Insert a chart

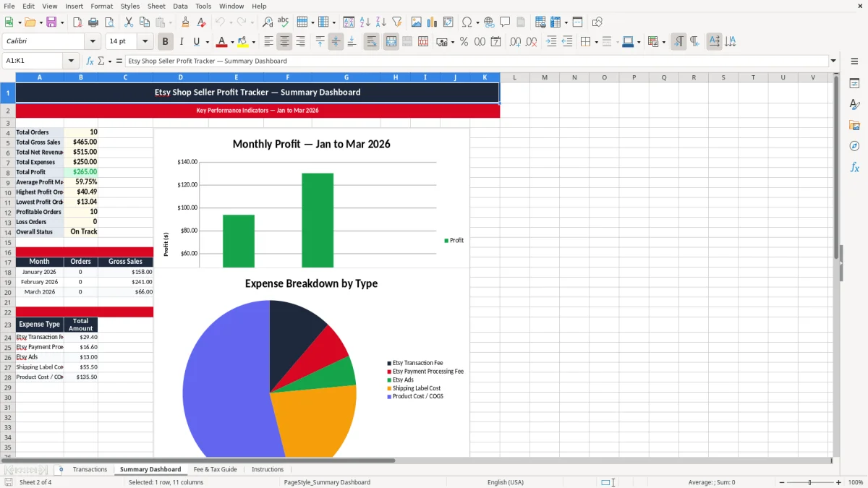click(433, 22)
